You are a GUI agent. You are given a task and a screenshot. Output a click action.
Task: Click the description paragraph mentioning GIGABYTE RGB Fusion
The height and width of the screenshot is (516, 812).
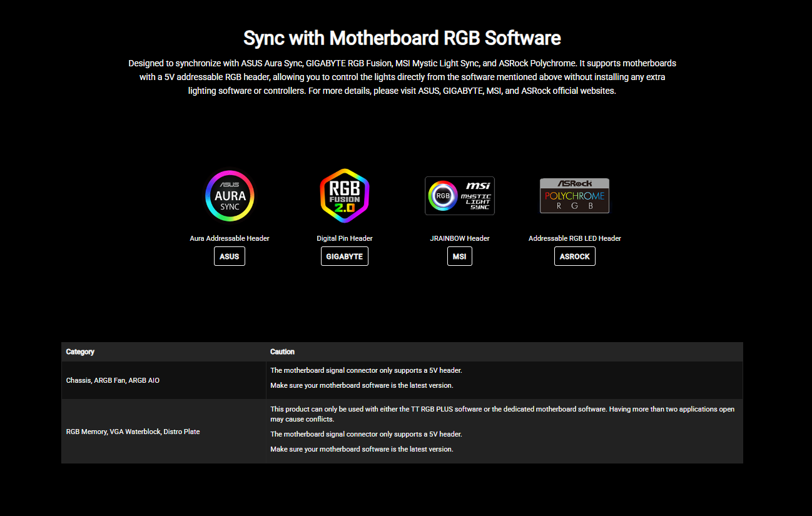tap(402, 77)
